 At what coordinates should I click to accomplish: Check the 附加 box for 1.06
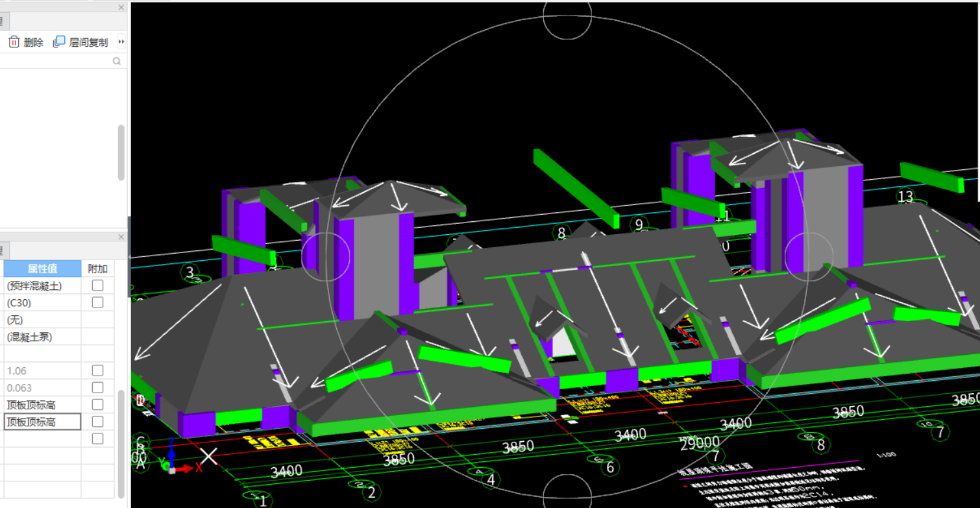pos(97,370)
